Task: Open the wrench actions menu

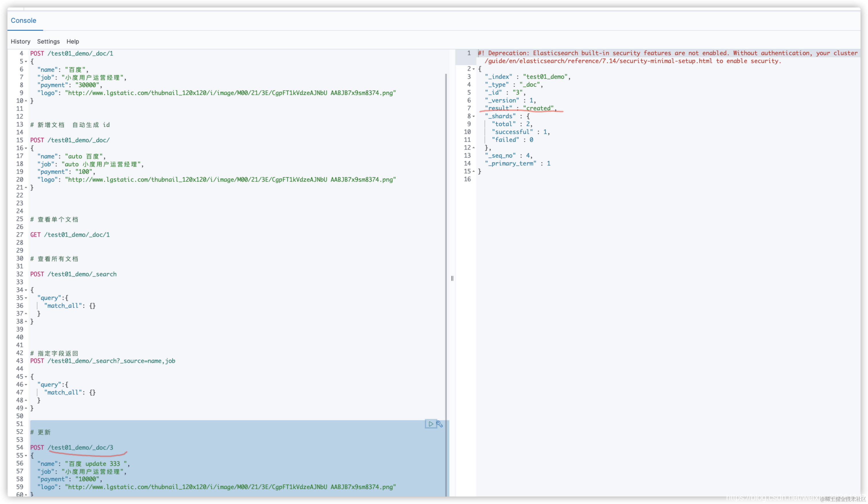Action: pos(439,424)
